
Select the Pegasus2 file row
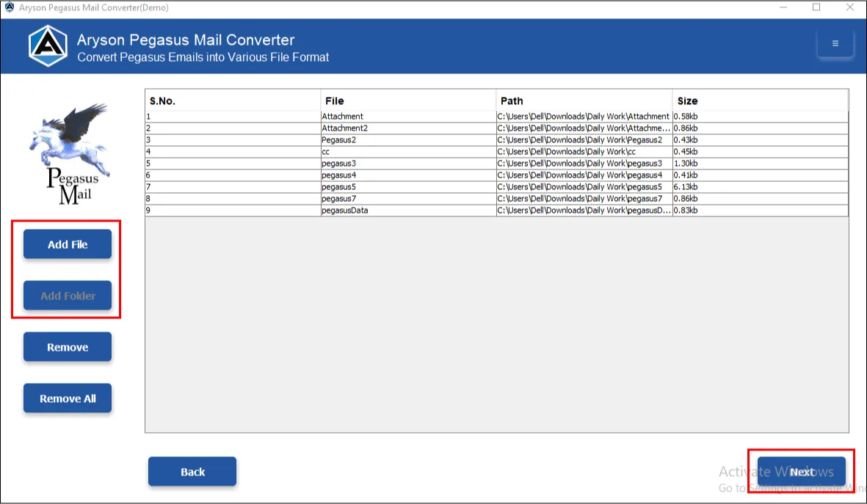[x=496, y=140]
